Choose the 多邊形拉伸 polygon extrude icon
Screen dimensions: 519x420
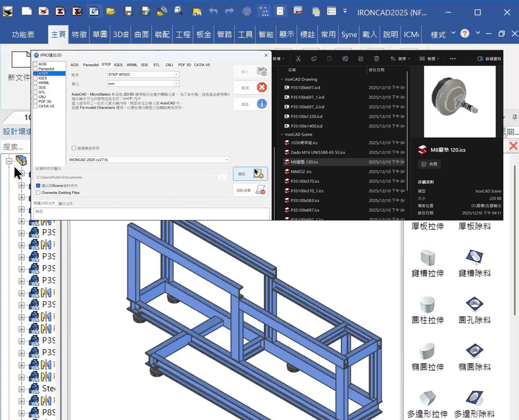click(428, 398)
